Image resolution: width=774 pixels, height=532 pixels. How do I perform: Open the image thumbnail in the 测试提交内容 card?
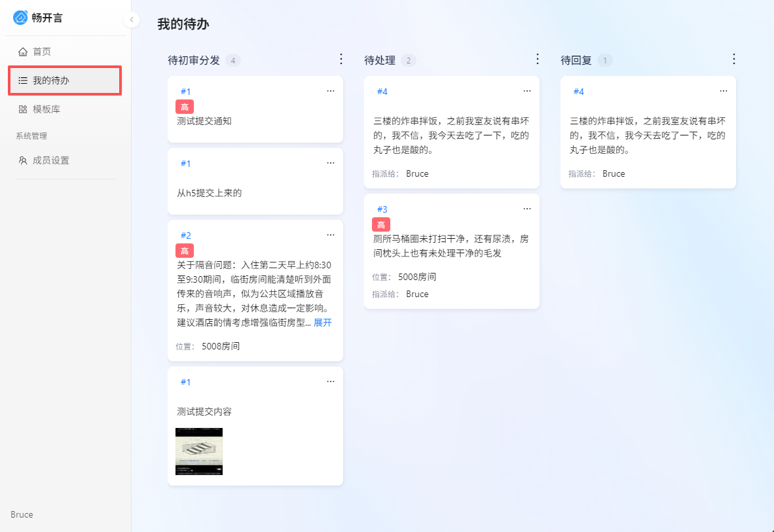point(199,452)
